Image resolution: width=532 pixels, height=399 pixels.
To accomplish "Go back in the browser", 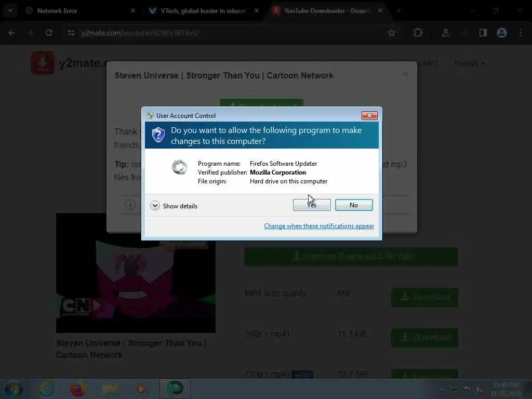I will click(x=11, y=33).
